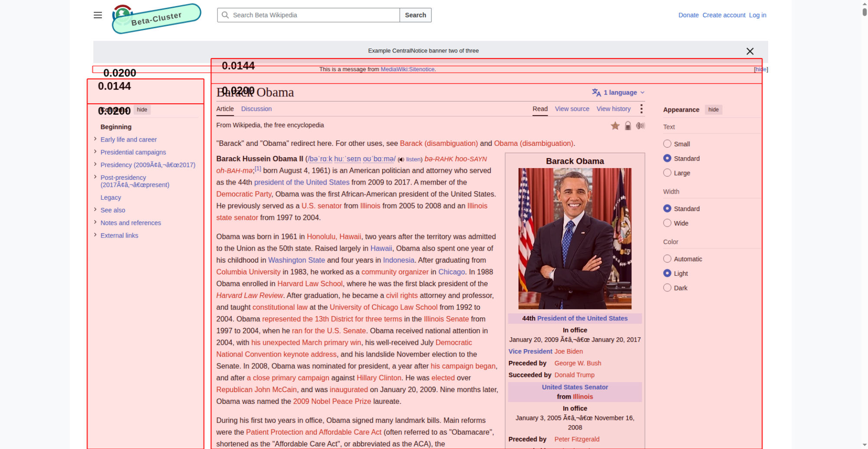The height and width of the screenshot is (449, 868).
Task: Click the Search button
Action: [415, 15]
